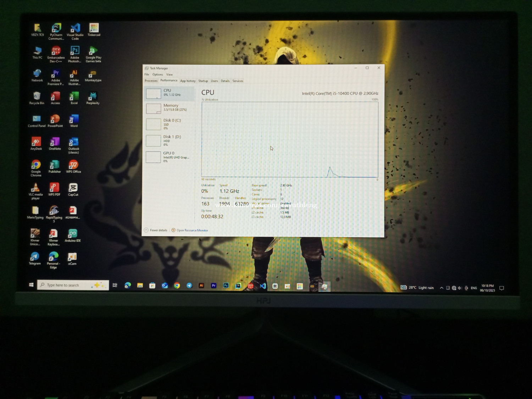Open Outlook (classic) desktop shortcut
Screen dimensions: 532x399
click(x=74, y=145)
